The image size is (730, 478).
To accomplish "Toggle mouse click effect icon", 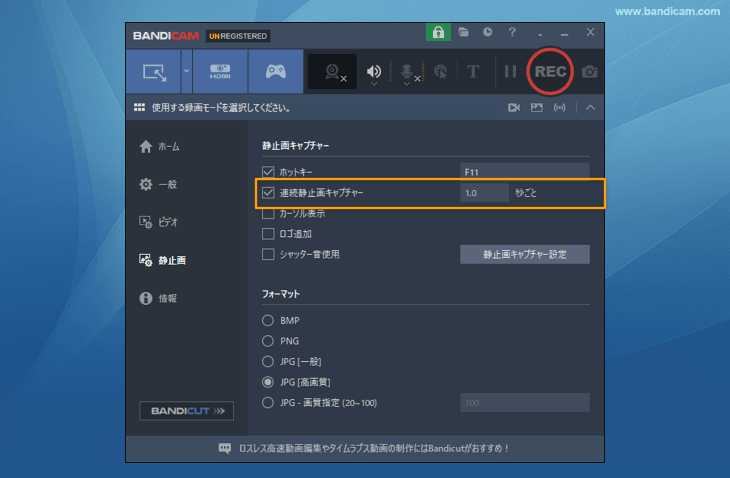I will click(x=440, y=72).
